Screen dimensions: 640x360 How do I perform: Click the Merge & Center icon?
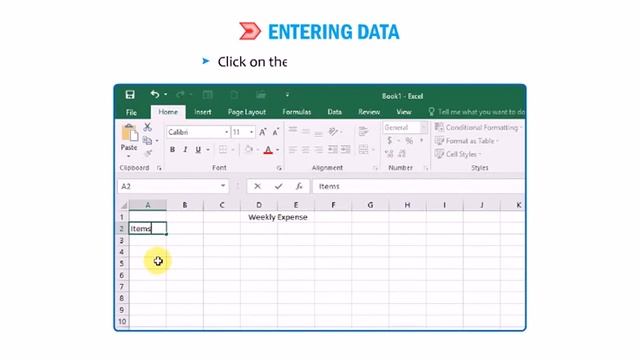(363, 149)
